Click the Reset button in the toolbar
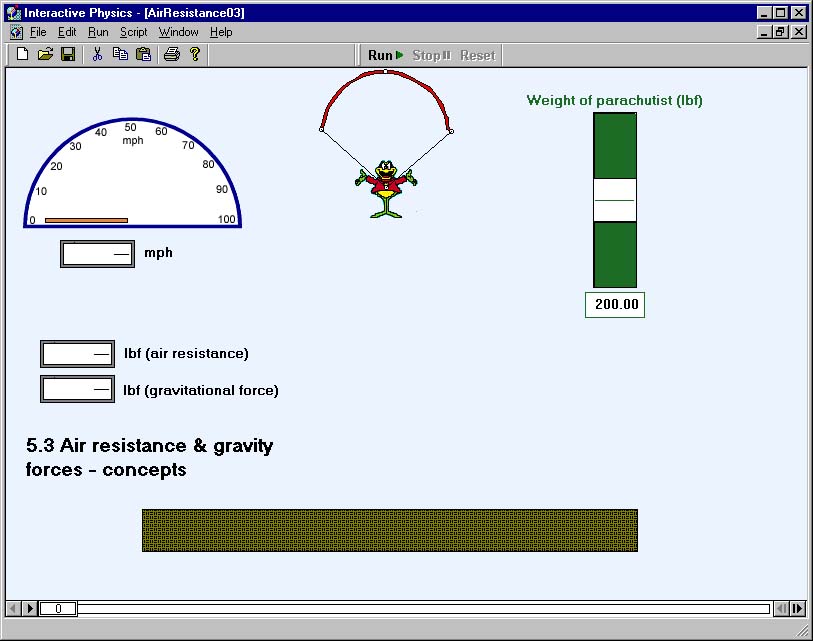The width and height of the screenshot is (813, 641). pyautogui.click(x=478, y=55)
